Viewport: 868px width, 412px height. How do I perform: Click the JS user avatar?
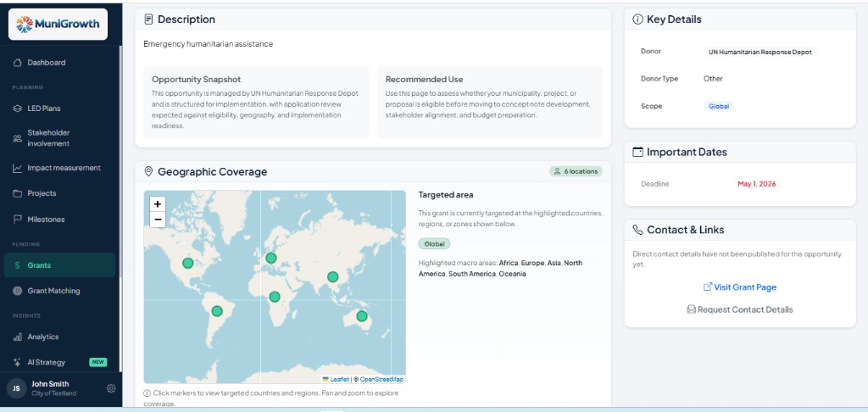tap(17, 389)
